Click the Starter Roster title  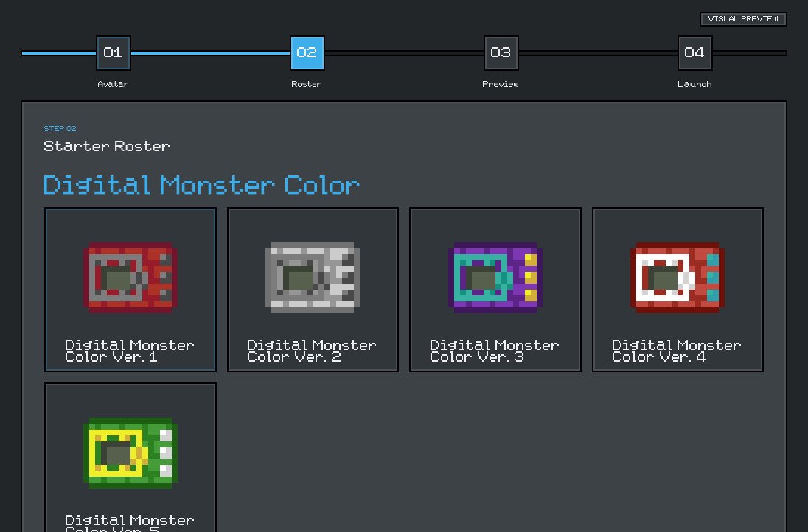coord(107,146)
